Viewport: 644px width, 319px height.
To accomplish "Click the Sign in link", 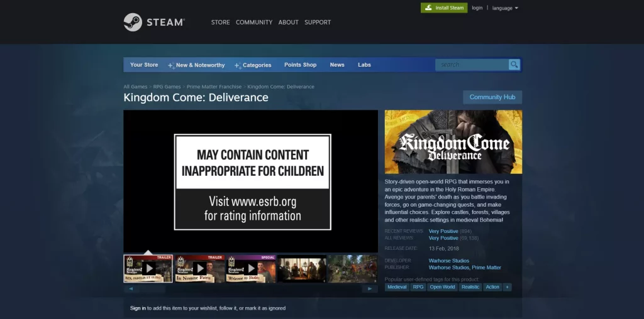I will (x=138, y=308).
